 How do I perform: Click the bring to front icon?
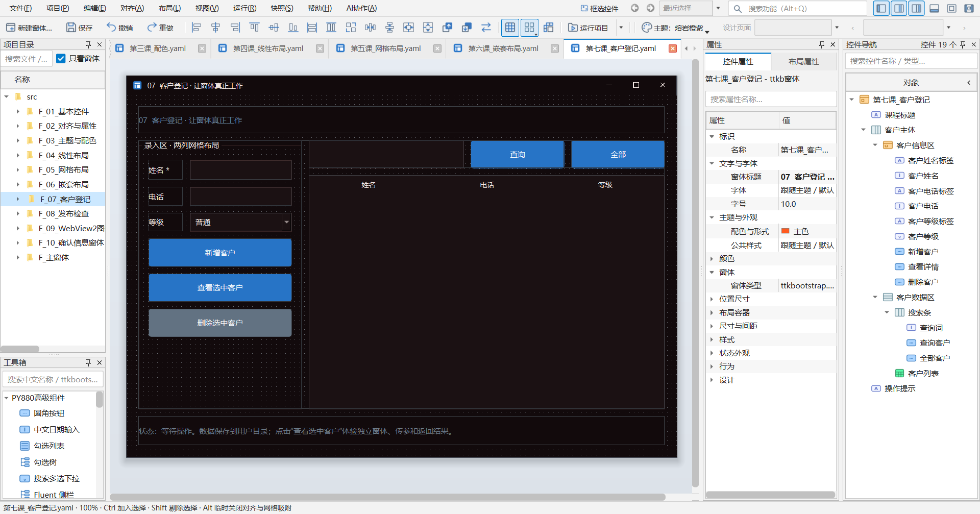[x=448, y=28]
